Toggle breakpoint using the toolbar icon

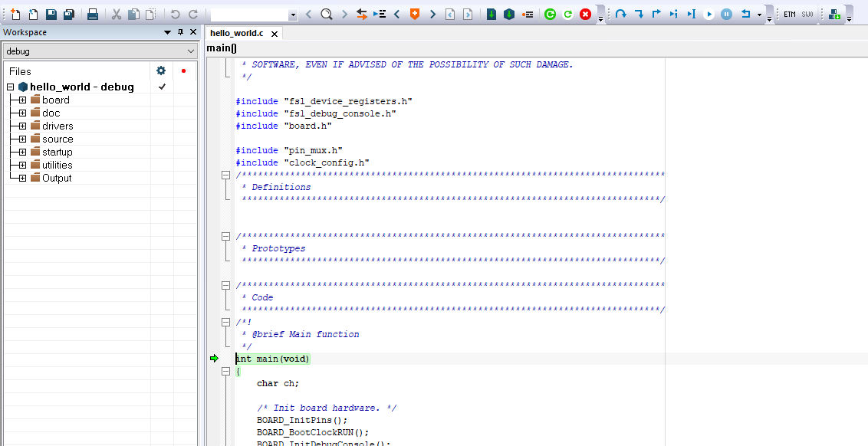coord(527,15)
